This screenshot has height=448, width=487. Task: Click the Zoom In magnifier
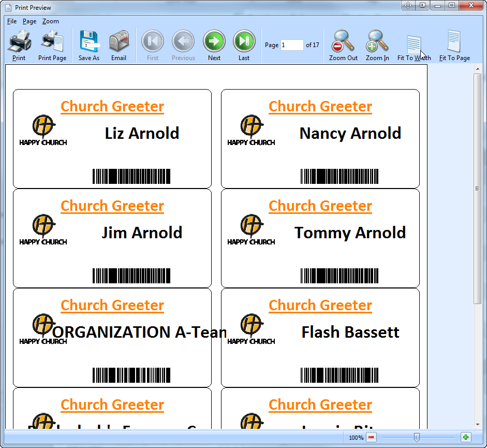(377, 41)
